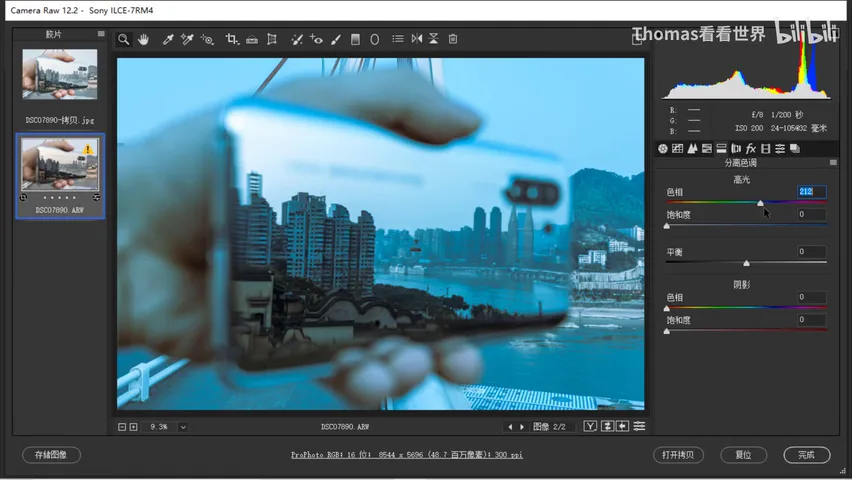Open the filmstrip 胶片 panel menu
Screen dimensions: 852x480
[x=101, y=34]
